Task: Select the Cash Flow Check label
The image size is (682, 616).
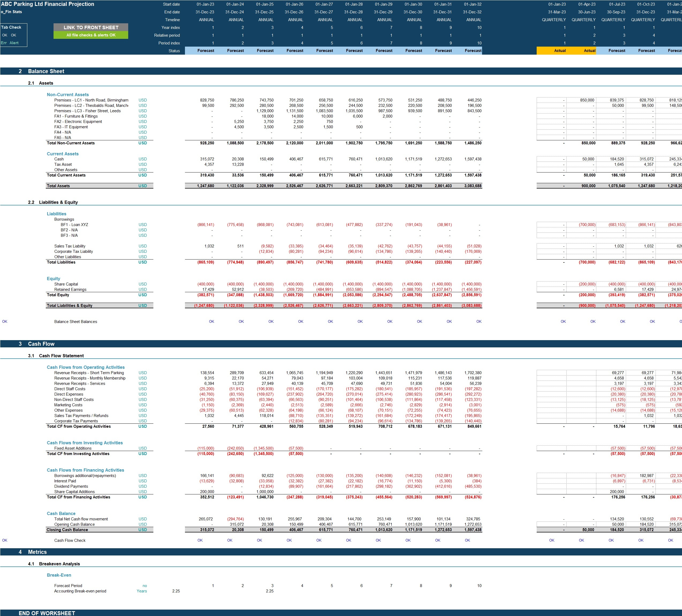Action: [x=70, y=540]
